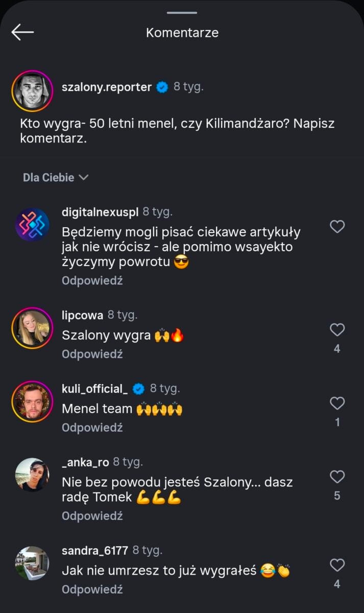The width and height of the screenshot is (364, 613).
Task: Click Odpowiedź under kuli_official_ comment
Action: tap(92, 428)
